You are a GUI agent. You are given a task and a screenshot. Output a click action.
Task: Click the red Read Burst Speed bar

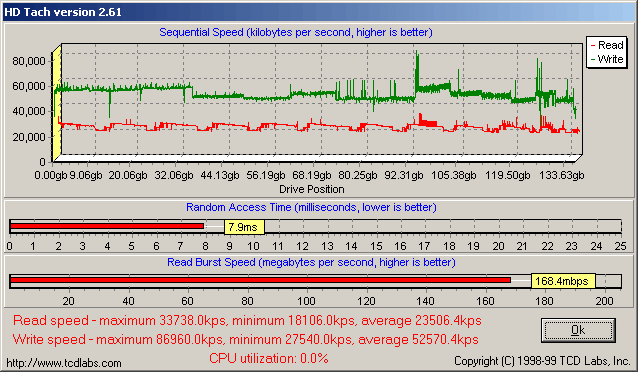pos(260,280)
